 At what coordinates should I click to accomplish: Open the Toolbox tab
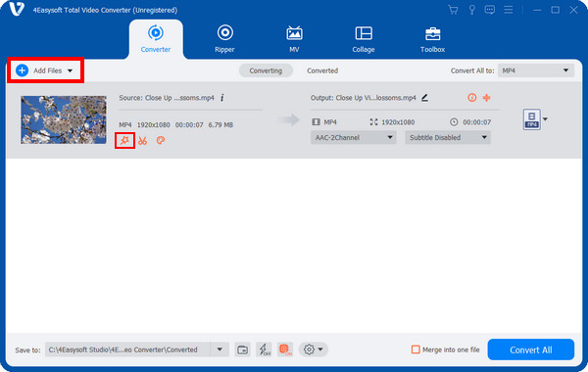[432, 38]
